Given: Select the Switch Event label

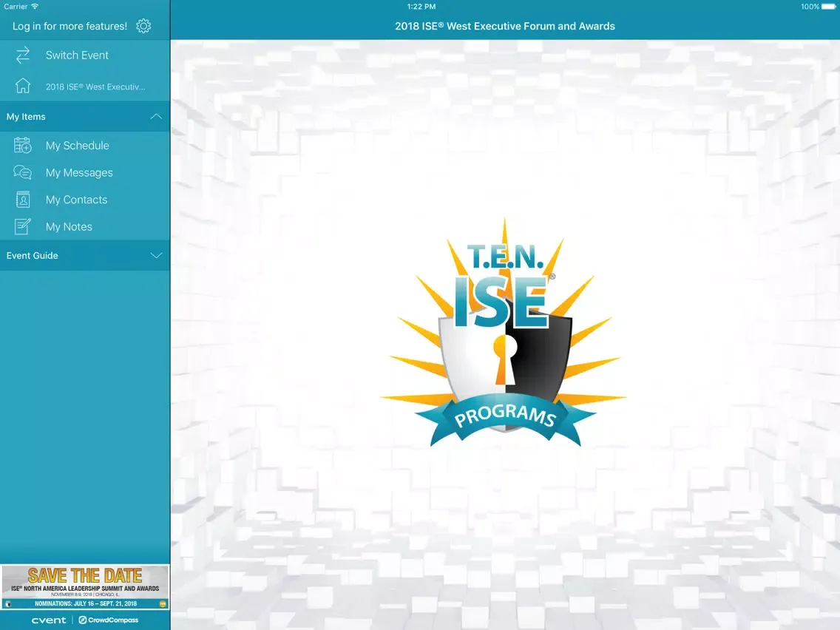Looking at the screenshot, I should point(77,55).
